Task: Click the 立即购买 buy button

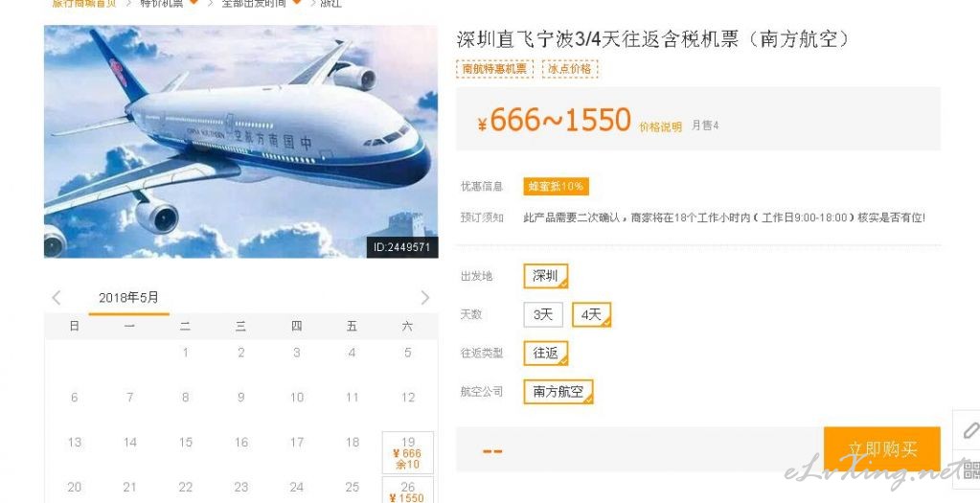Action: point(882,449)
